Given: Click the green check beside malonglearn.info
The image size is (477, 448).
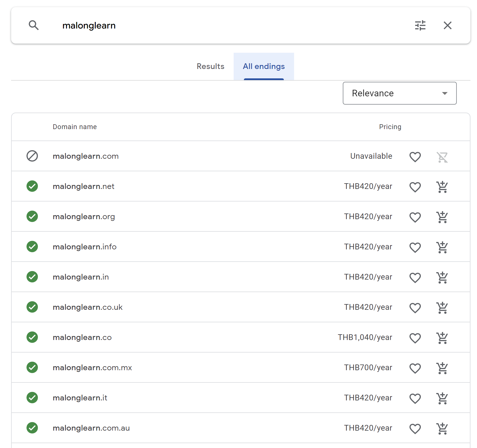Looking at the screenshot, I should [x=32, y=247].
